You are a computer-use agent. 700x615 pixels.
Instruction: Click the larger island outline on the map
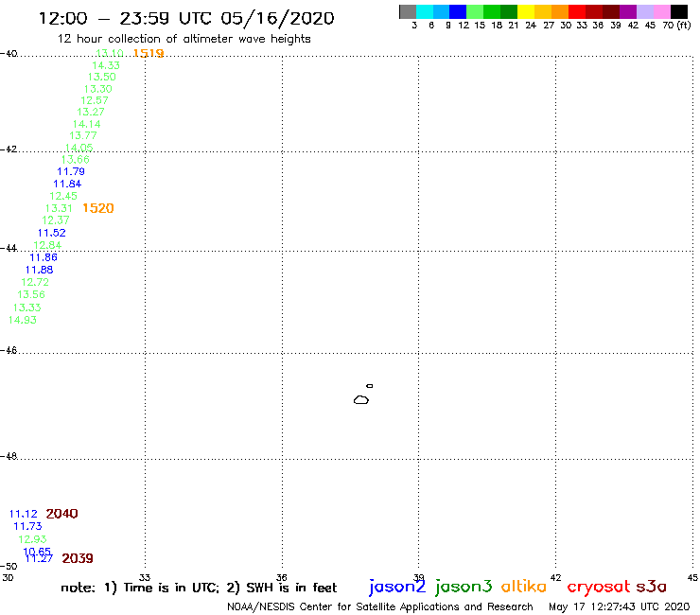[x=361, y=399]
